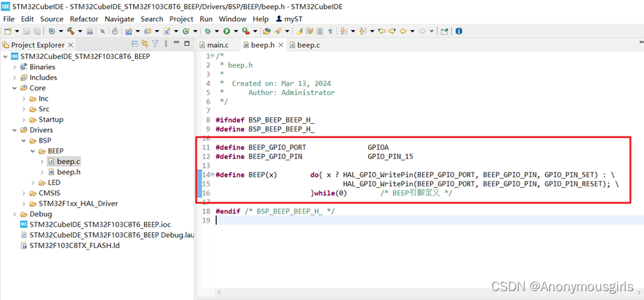The width and height of the screenshot is (644, 300).
Task: Open the Refactor menu
Action: 84,19
